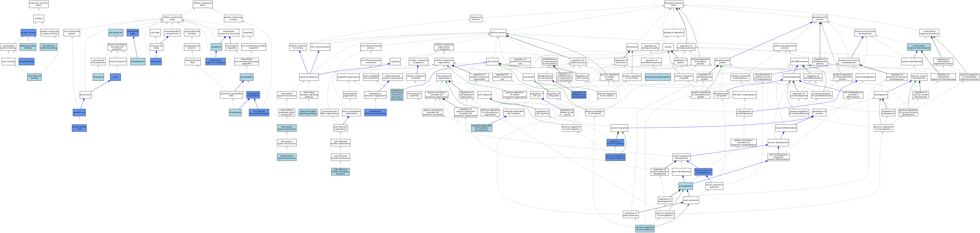Click positive regulation of neurogenesis node

(883, 128)
